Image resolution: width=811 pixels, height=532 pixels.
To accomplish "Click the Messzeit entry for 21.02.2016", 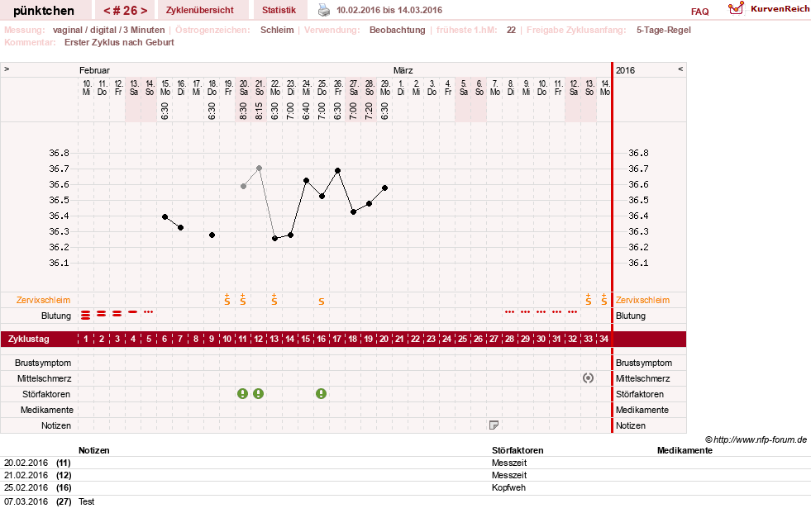I will pos(509,475).
